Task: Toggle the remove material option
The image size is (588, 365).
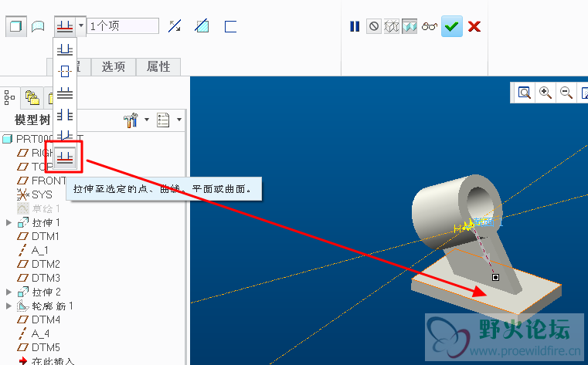Action: pos(202,26)
